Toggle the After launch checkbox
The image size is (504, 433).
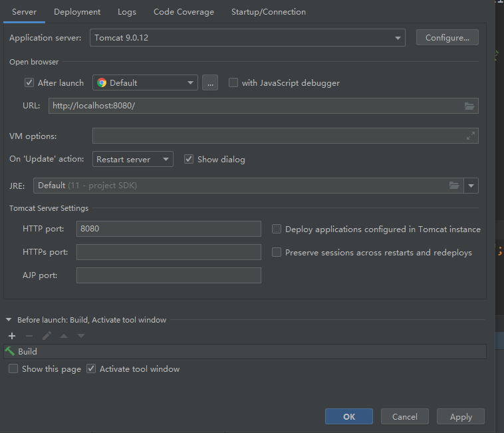click(x=29, y=82)
